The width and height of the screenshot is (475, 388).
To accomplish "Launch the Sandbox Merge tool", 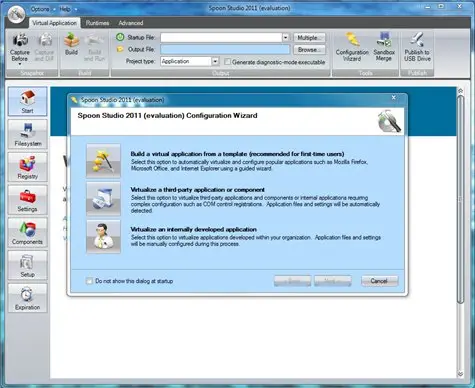I will point(384,47).
